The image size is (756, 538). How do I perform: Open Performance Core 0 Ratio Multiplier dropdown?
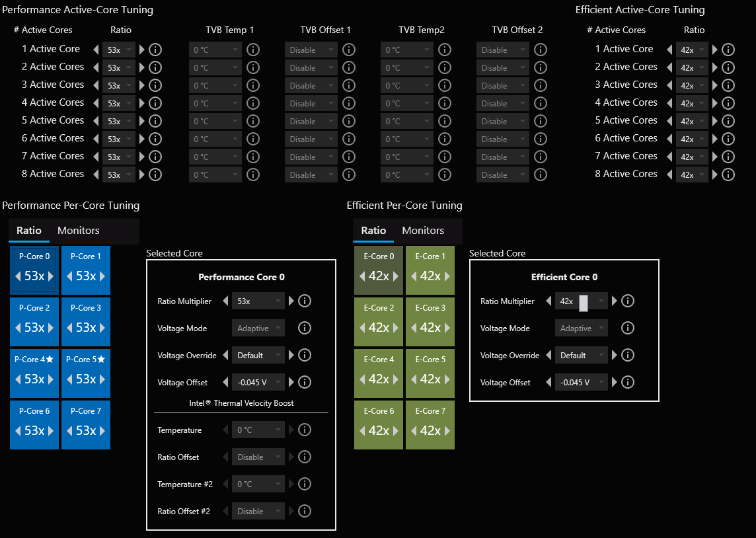pos(258,301)
